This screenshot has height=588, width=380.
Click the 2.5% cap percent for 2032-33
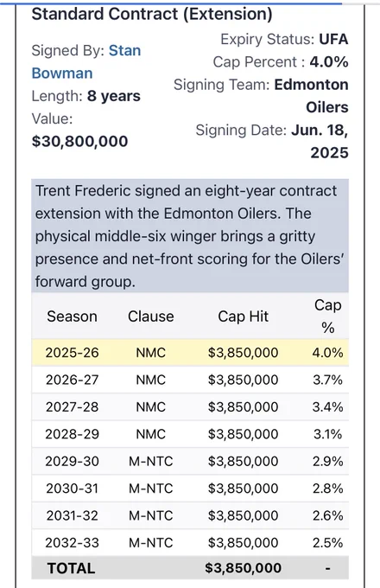(x=328, y=543)
